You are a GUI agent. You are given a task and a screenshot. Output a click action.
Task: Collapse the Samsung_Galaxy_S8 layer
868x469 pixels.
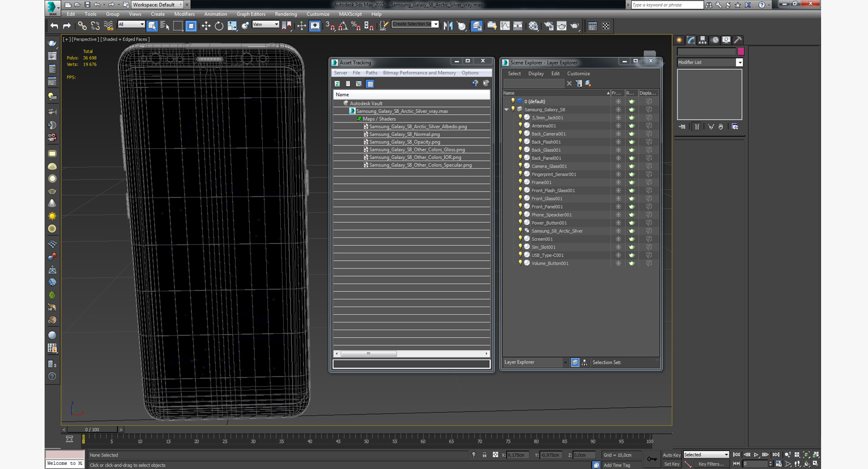(x=507, y=110)
